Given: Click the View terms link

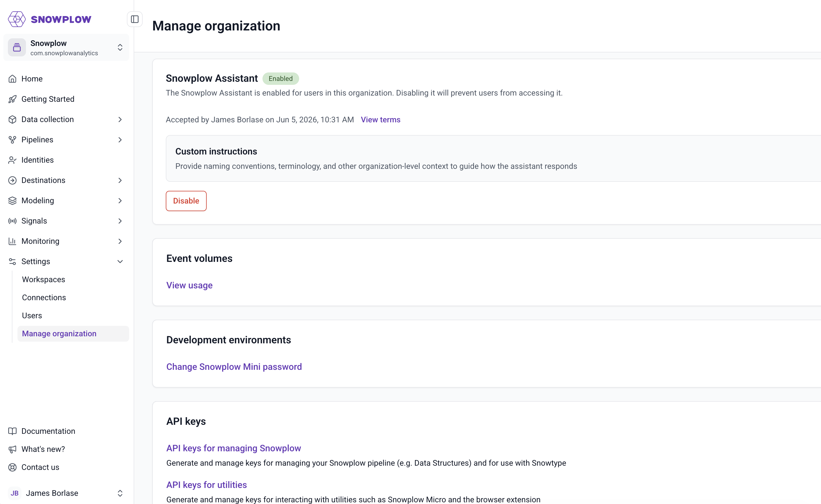Looking at the screenshot, I should coord(380,120).
